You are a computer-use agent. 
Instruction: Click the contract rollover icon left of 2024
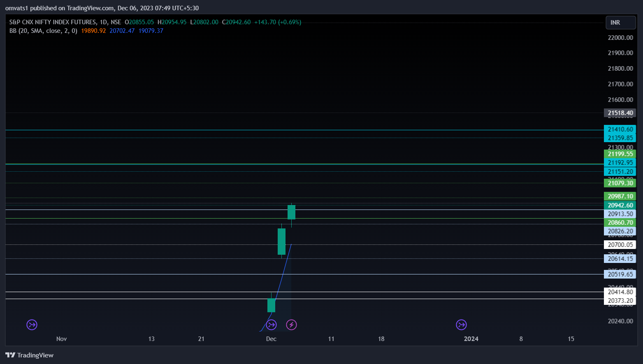point(461,325)
